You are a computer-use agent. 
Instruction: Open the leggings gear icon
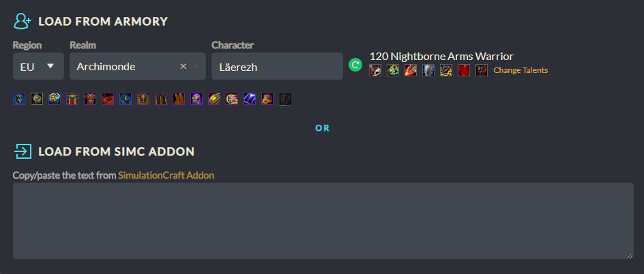point(161,100)
